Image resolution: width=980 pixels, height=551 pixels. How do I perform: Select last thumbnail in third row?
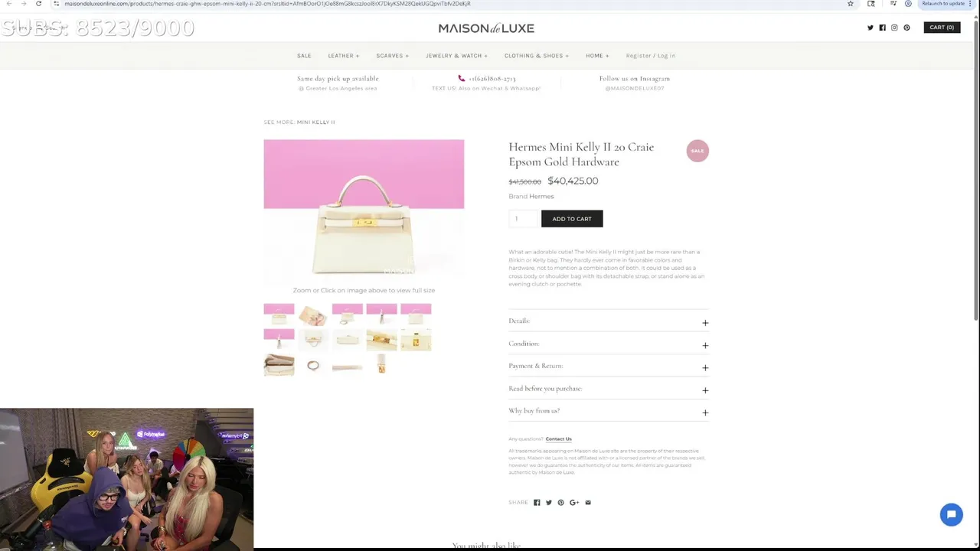click(x=381, y=365)
